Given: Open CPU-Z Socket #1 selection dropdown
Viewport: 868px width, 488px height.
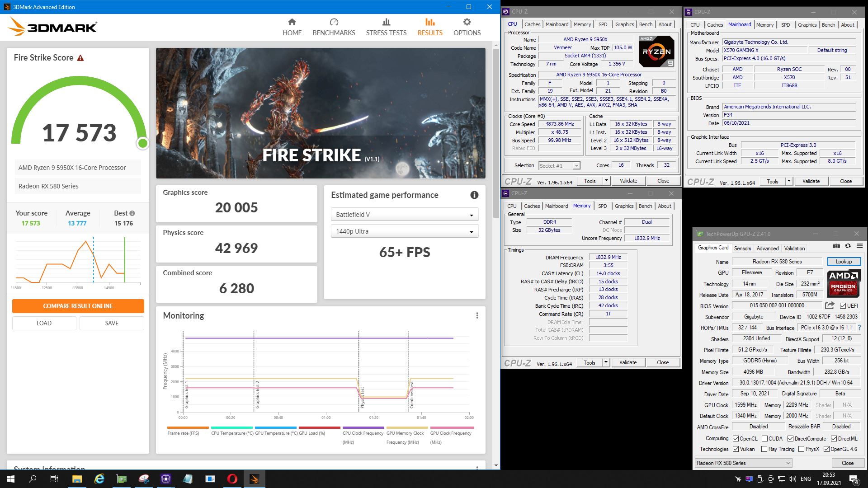Looking at the screenshot, I should point(559,166).
